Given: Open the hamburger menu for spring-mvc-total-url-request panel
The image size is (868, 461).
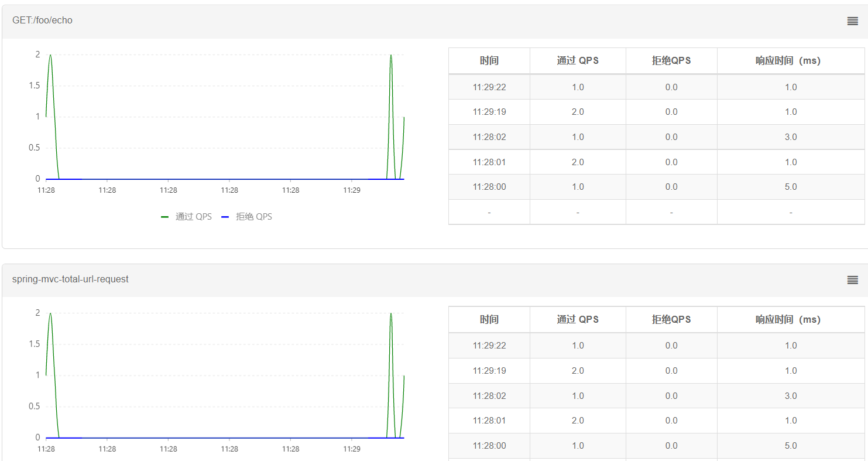Looking at the screenshot, I should (852, 280).
